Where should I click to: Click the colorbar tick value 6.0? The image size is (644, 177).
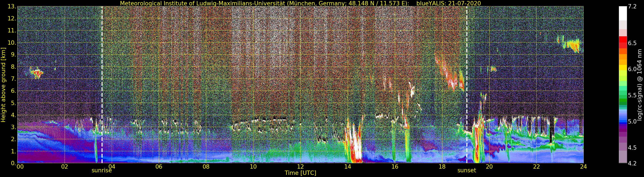click(x=632, y=69)
